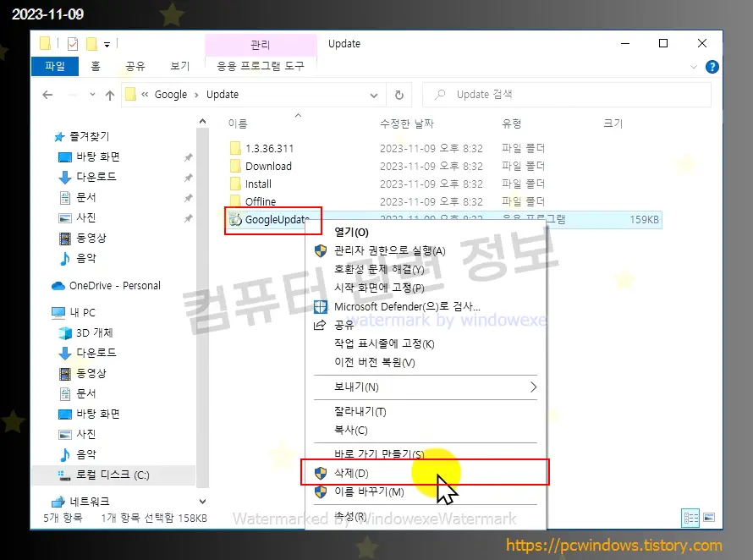Open 바탕 화면 under 내 PC
The width and height of the screenshot is (753, 560).
[x=98, y=414]
